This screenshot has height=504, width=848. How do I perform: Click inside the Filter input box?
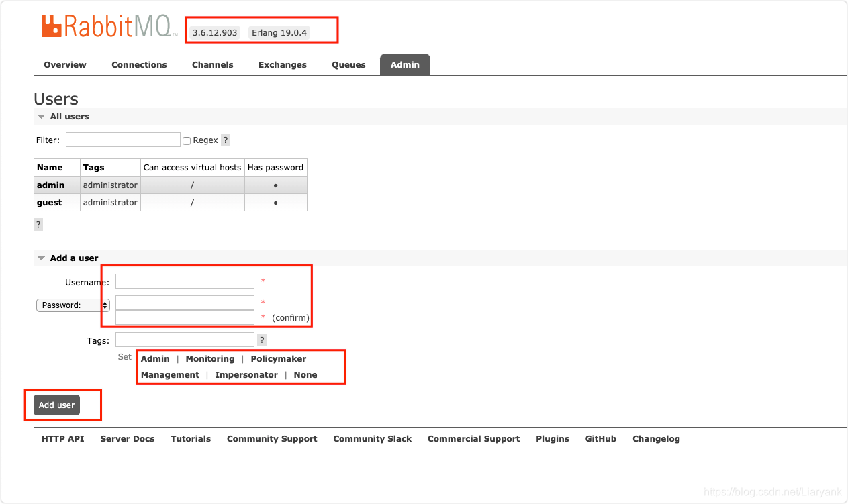[123, 140]
